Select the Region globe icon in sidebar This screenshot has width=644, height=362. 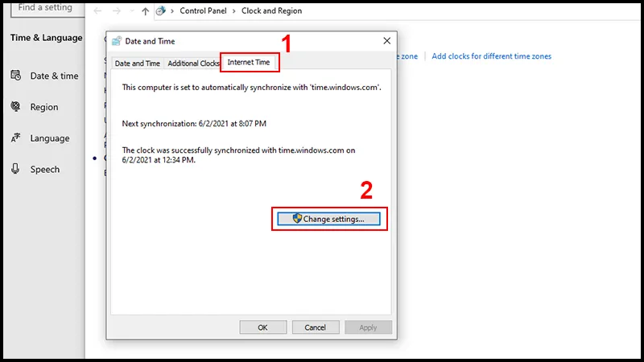[15, 107]
